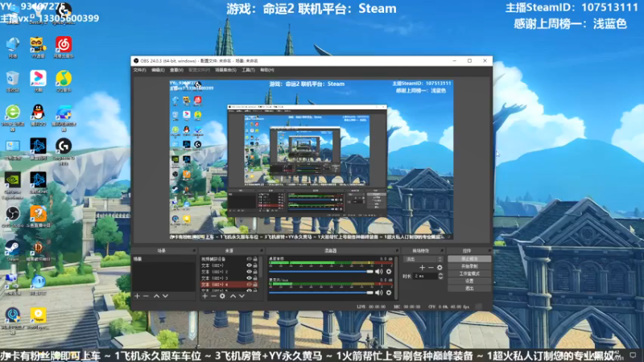Hide the first 文本 (GDI+) source with eye icon
This screenshot has height=362, width=644.
tap(249, 265)
